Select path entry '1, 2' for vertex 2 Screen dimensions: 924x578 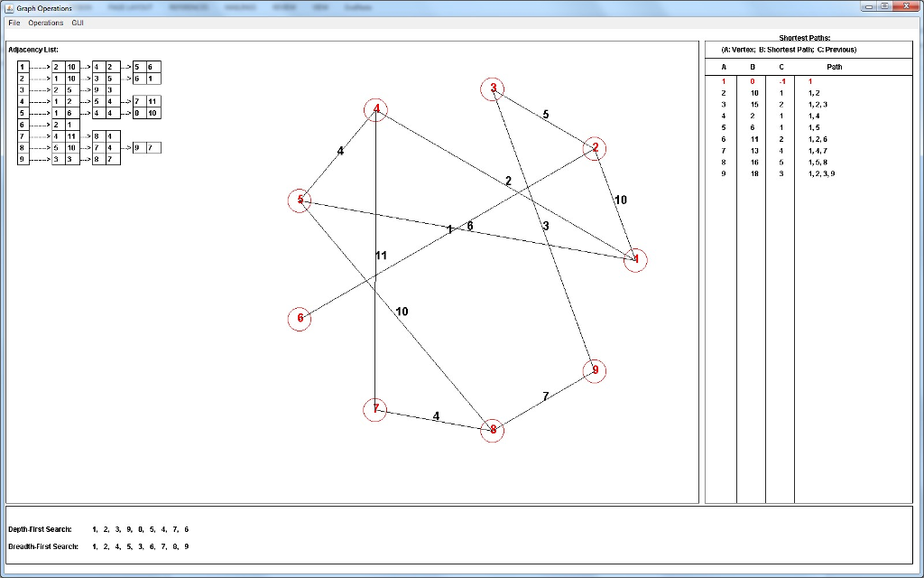coord(814,93)
